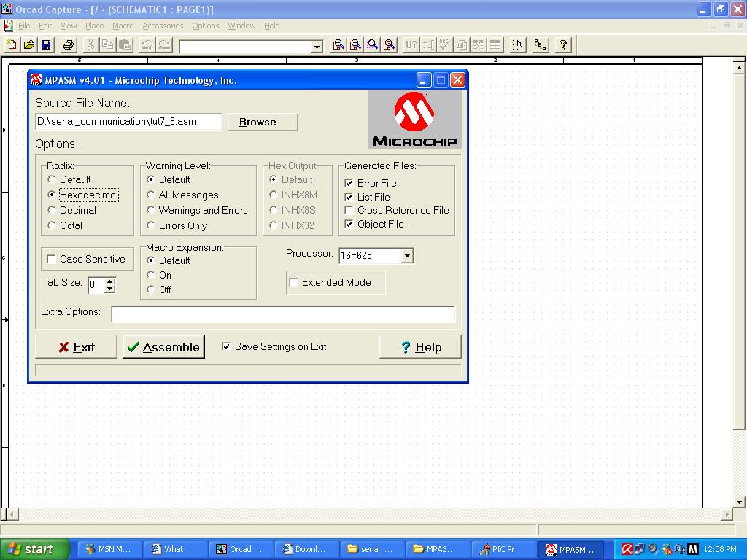Image resolution: width=747 pixels, height=560 pixels.
Task: Select the Zoom to all toolbar icon
Action: (390, 44)
